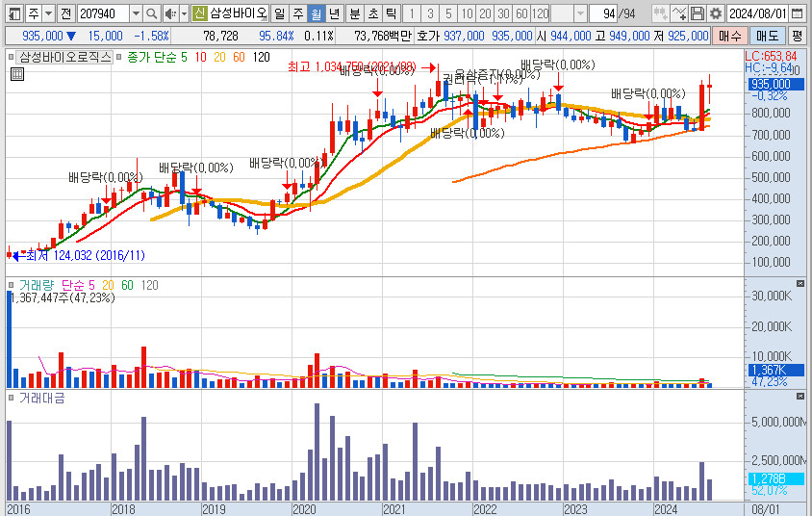This screenshot has height=516, width=812.
Task: Click the save chart floppy disk icon
Action: point(698,13)
